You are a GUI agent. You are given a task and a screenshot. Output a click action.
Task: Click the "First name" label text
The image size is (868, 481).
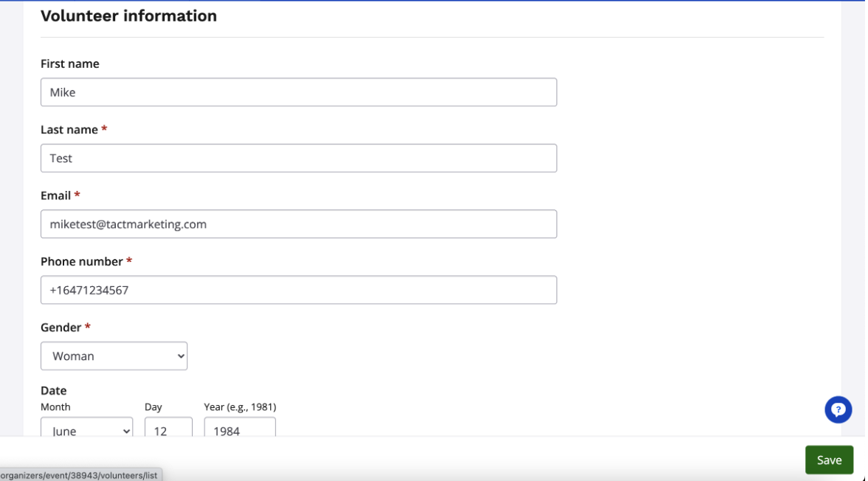click(69, 64)
